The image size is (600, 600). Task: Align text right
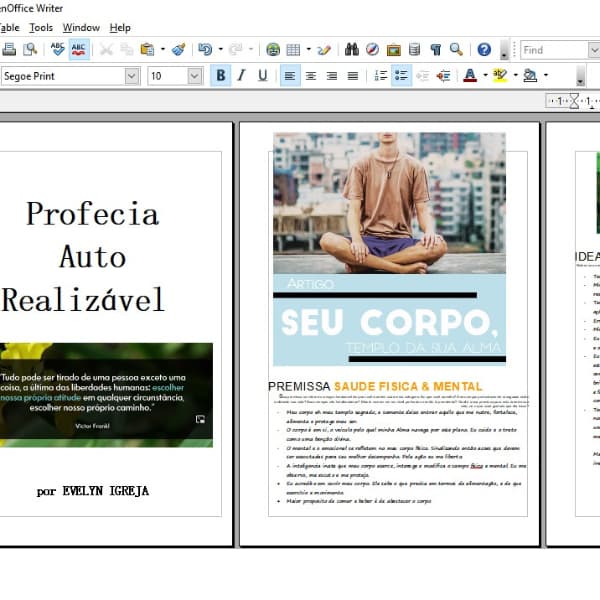(332, 75)
